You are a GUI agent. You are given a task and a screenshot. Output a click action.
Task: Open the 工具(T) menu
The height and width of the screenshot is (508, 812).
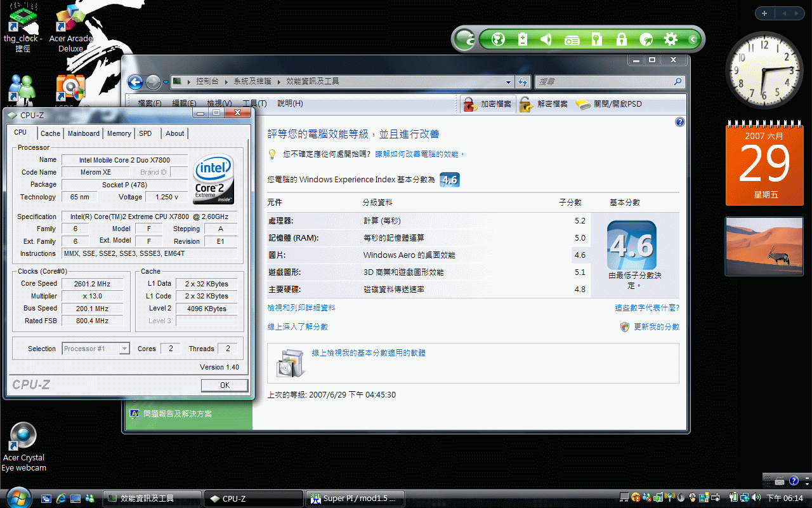(x=254, y=104)
